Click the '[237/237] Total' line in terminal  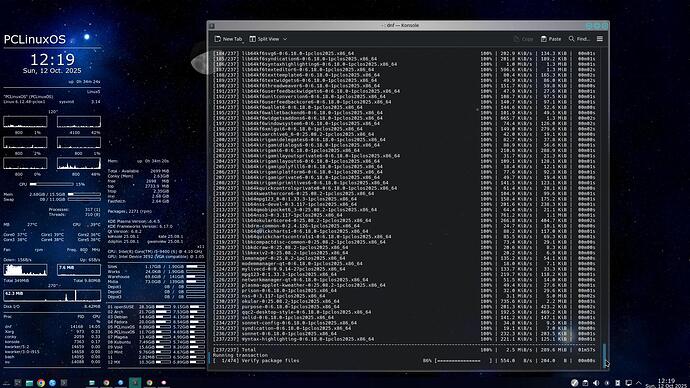tap(404, 350)
